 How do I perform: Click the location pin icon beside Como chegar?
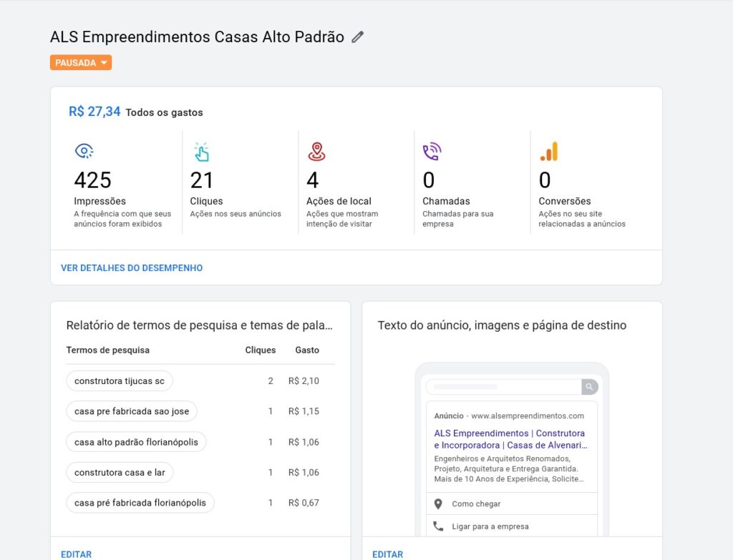438,504
